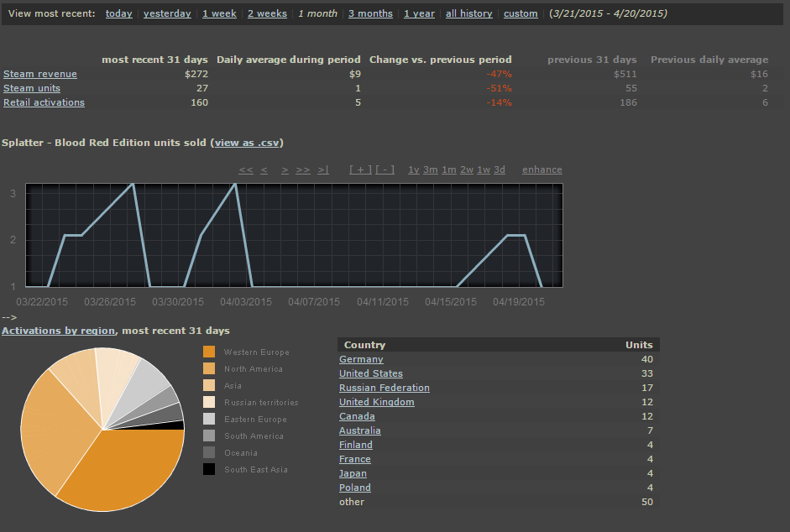Open the 'view as .csv' link

pos(247,143)
